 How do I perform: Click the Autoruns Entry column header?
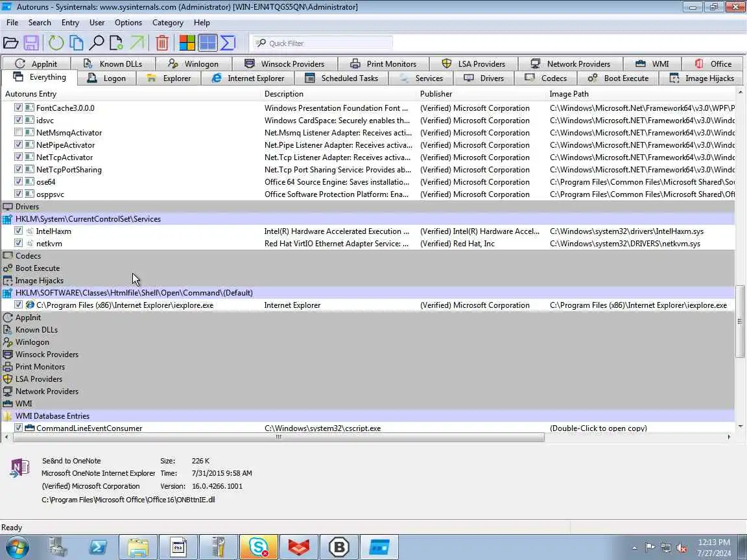tap(132, 94)
